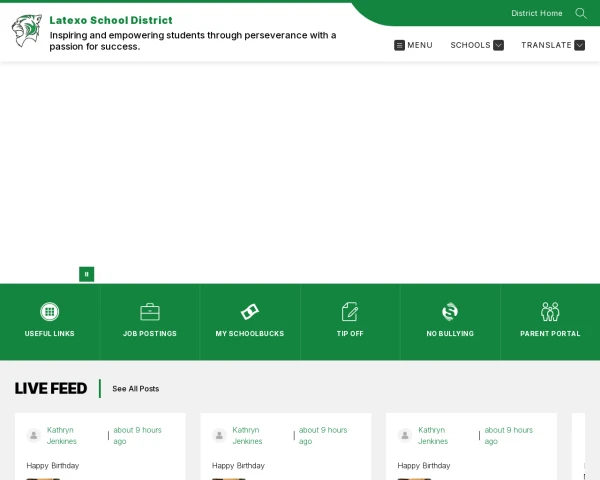Click the hamburger Menu icon
The width and height of the screenshot is (600, 480).
point(399,45)
